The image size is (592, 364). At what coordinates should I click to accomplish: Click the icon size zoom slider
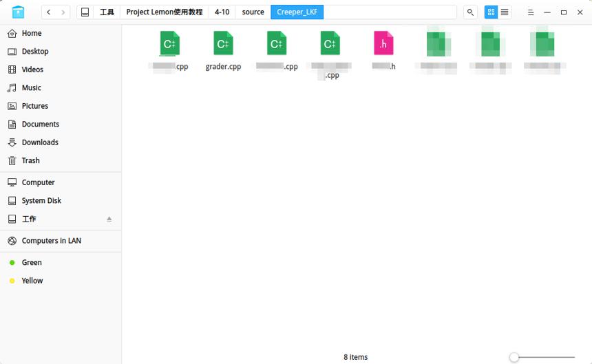coord(542,357)
